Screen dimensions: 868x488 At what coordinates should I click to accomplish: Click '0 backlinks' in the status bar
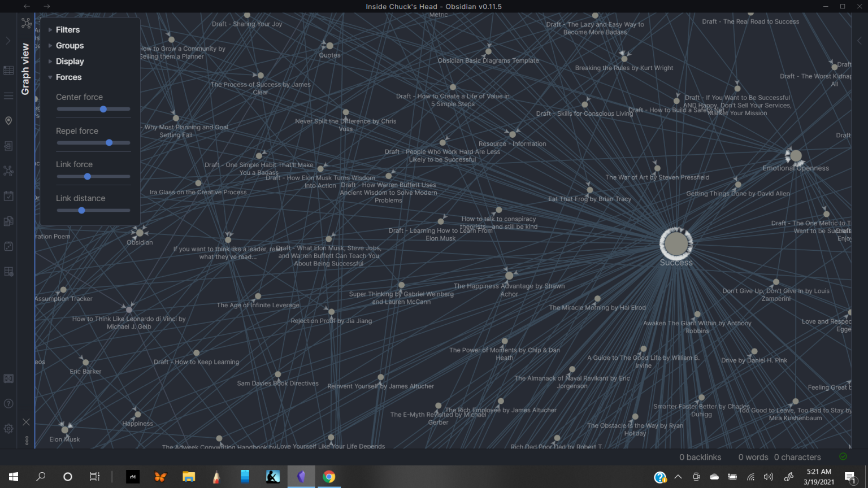(x=700, y=457)
